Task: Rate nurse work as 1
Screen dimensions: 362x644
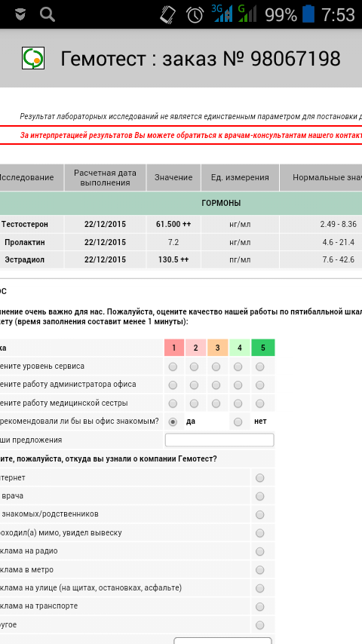Action: [173, 403]
